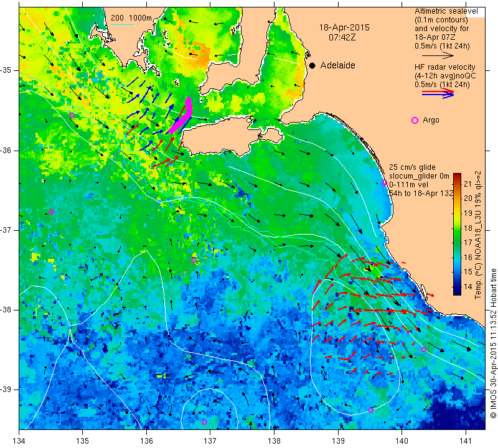This screenshot has height=448, width=498.
Task: Click the time stamp 07:42Z
Action: pyautogui.click(x=342, y=37)
